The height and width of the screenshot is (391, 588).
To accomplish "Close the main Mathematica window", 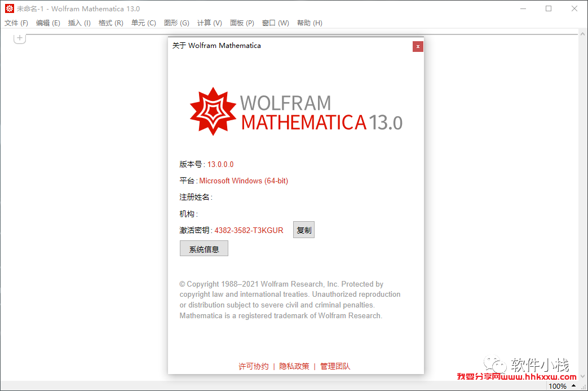I will coord(574,8).
